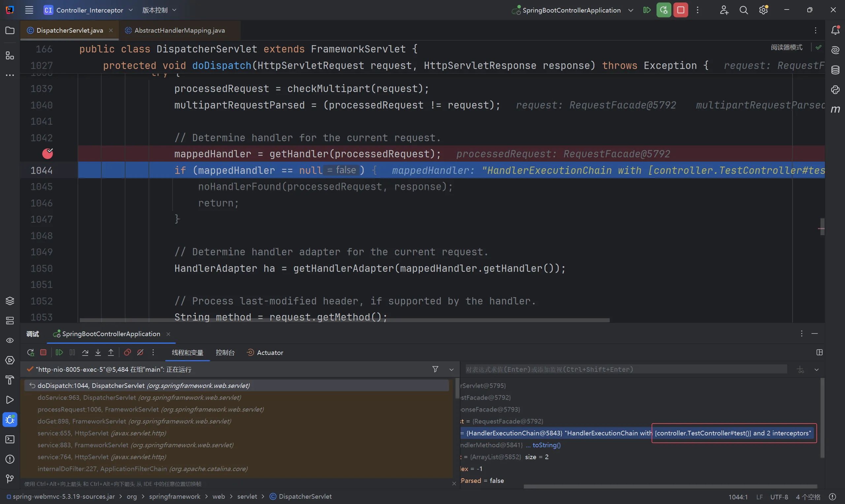Step over in debugger

coord(85,353)
